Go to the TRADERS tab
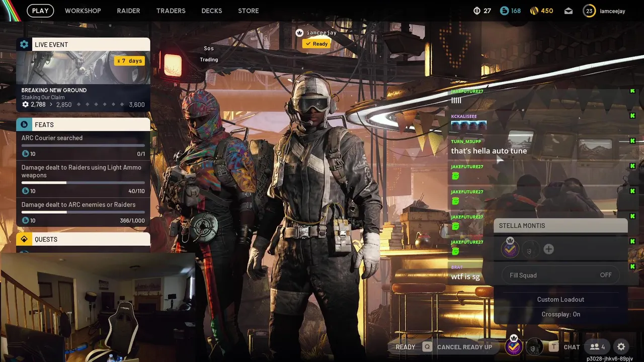644x362 pixels. coord(171,11)
